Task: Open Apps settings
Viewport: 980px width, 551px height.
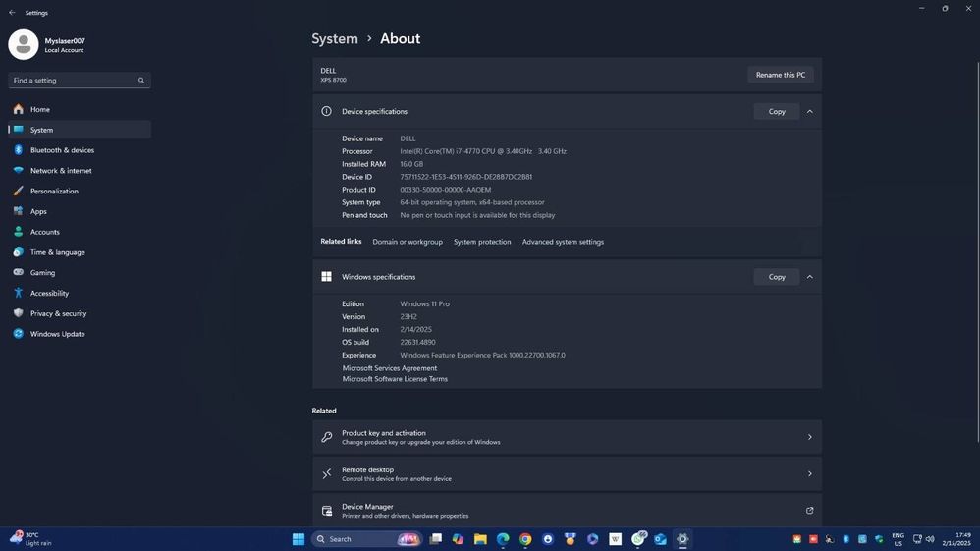Action: click(x=80, y=211)
